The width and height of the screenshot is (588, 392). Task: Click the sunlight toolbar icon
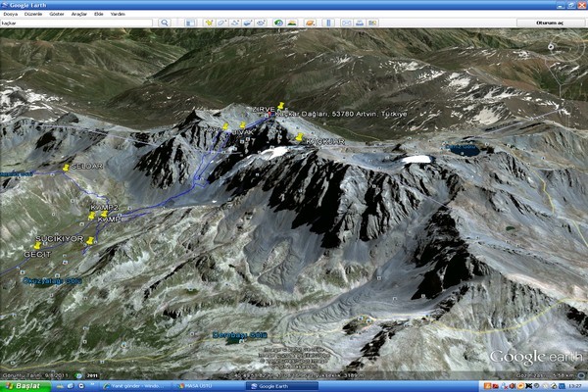pyautogui.click(x=293, y=22)
